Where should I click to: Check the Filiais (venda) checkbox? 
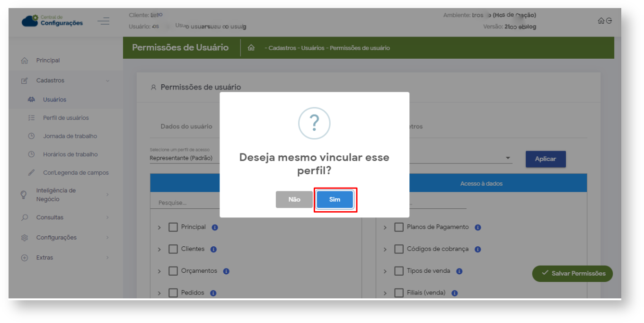pyautogui.click(x=399, y=293)
